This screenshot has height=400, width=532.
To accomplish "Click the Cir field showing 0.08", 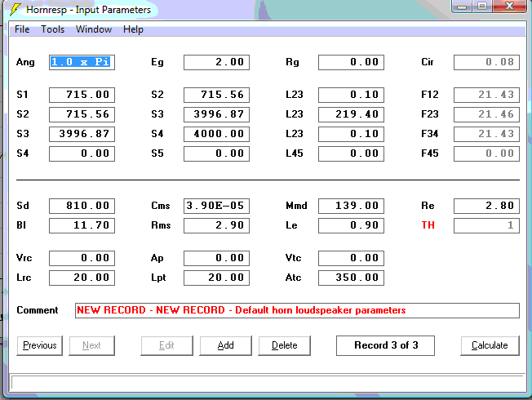I will click(x=486, y=63).
